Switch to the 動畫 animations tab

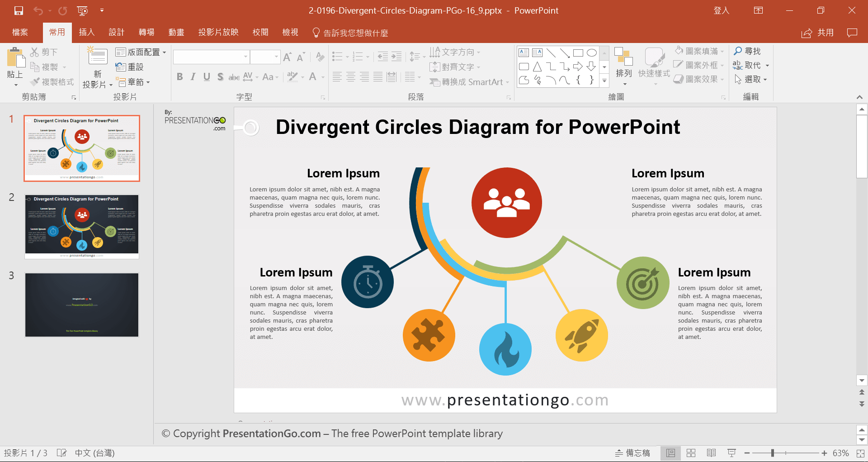tap(176, 32)
